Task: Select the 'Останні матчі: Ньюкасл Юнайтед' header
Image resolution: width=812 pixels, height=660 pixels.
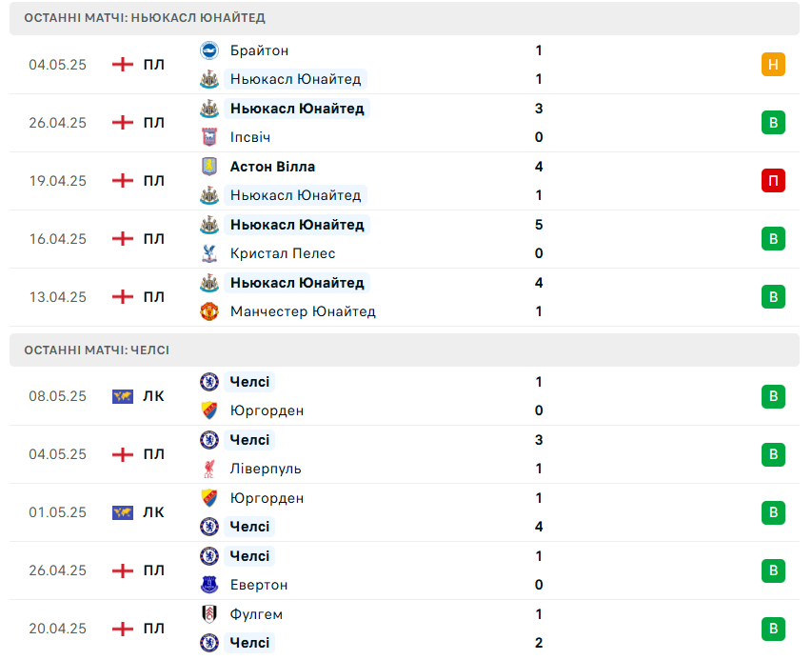Action: click(x=145, y=18)
